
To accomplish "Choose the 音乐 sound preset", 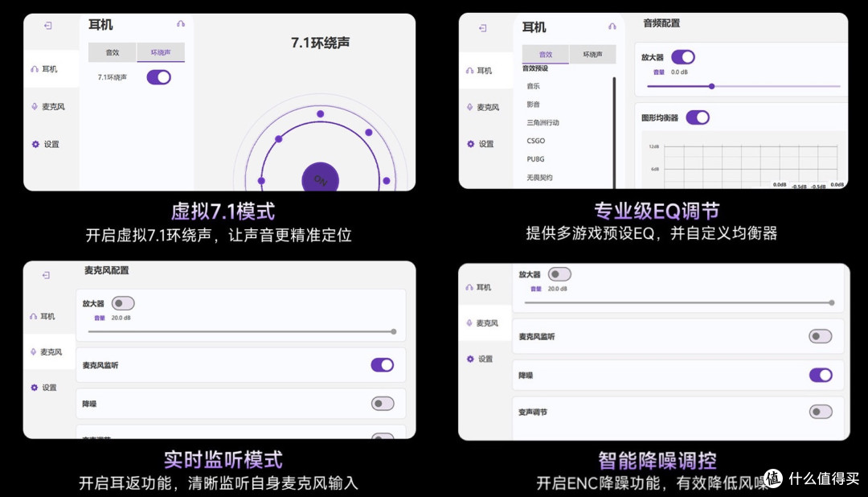I will (x=534, y=86).
